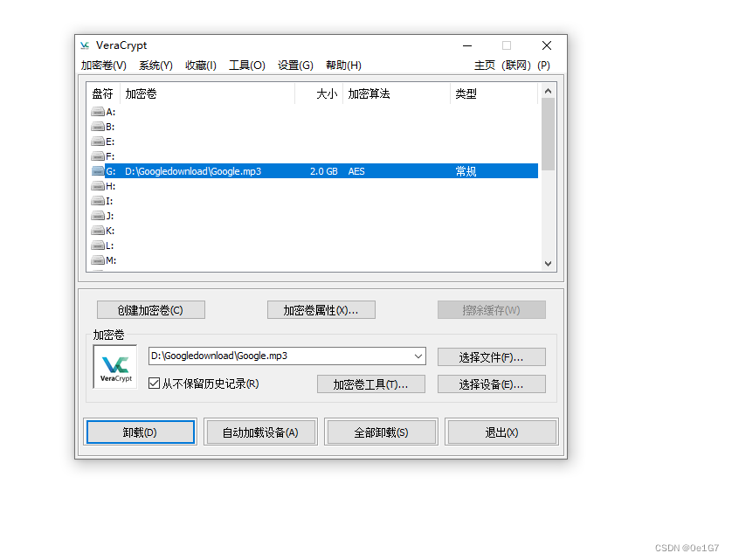This screenshot has height=560, width=732.
Task: Open the 系统(Y) menu
Action: coord(156,66)
